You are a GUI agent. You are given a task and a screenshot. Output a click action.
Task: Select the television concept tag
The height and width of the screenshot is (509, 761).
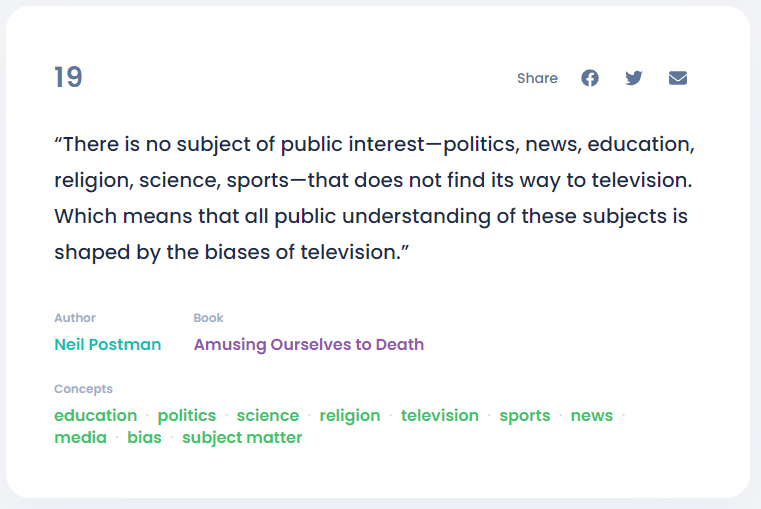pos(440,415)
